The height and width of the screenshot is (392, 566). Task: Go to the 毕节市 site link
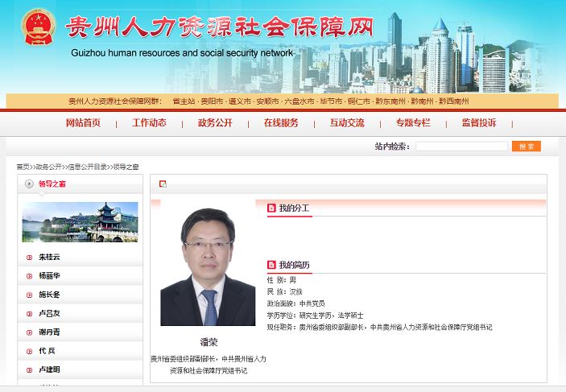(332, 101)
